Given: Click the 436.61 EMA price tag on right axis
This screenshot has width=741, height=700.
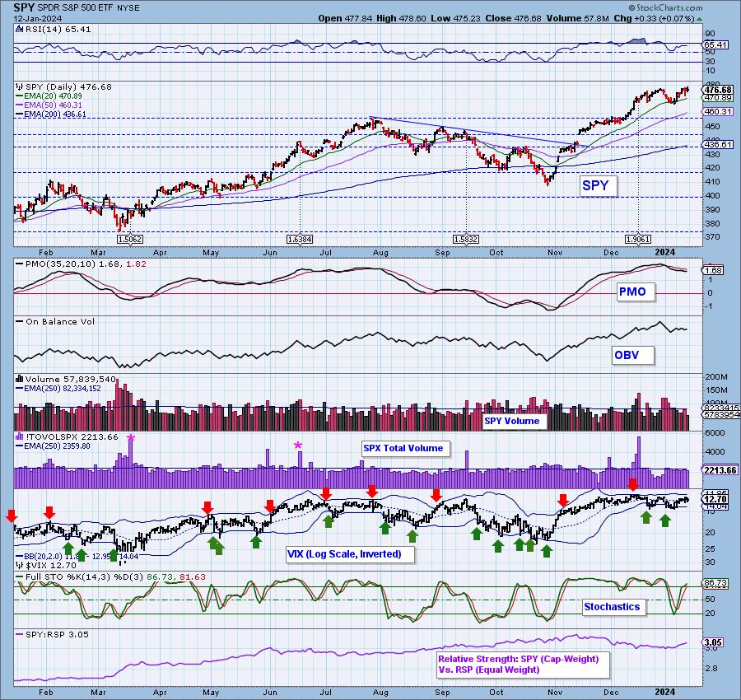Looking at the screenshot, I should coord(718,145).
